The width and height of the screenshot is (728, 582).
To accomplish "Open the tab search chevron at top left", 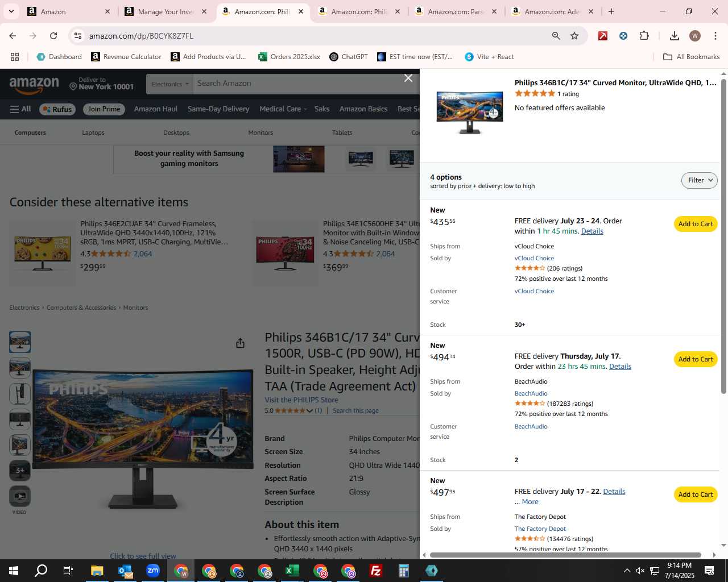I will 11,11.
